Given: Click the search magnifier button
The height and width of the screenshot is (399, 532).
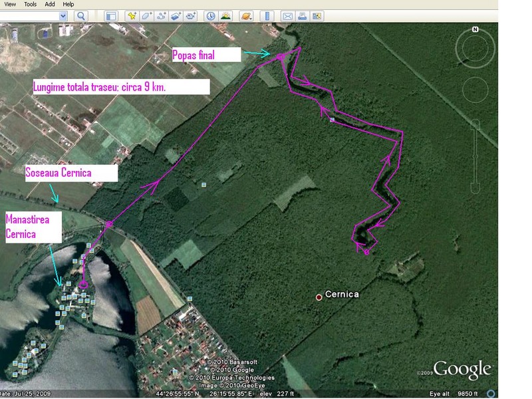Looking at the screenshot, I should 81,15.
